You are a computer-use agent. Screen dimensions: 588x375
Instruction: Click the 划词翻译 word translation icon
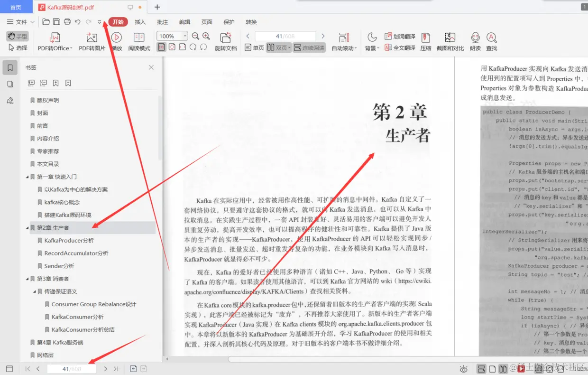pos(388,36)
